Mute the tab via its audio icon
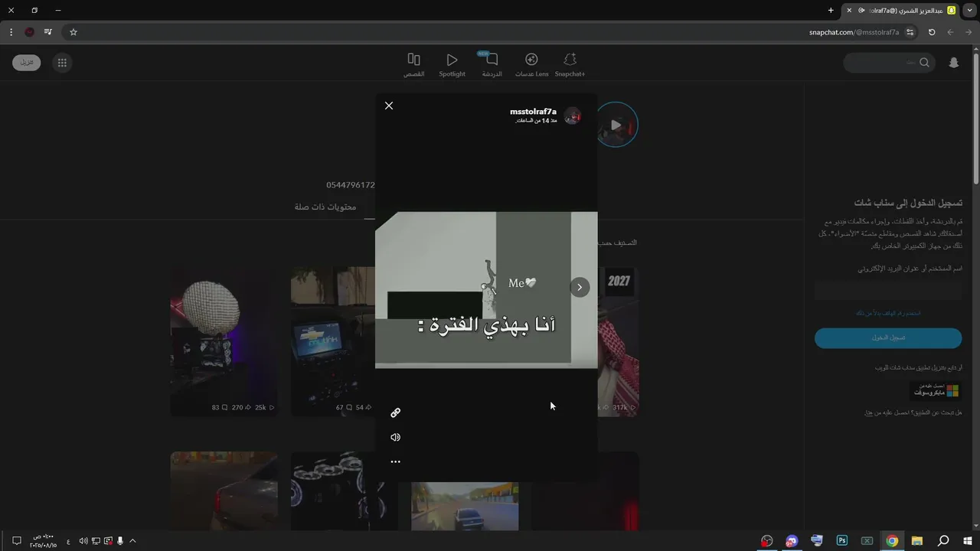This screenshot has width=980, height=551. (x=861, y=10)
